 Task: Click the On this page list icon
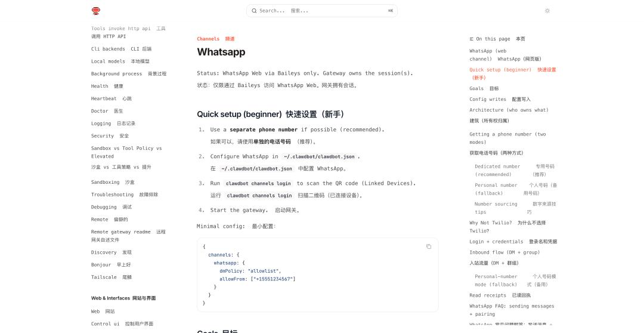click(x=472, y=39)
